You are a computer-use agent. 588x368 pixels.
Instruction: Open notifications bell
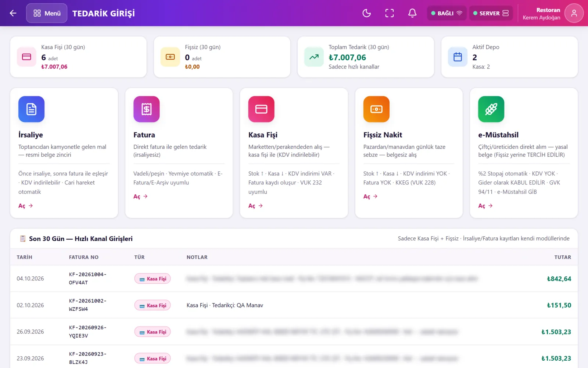pyautogui.click(x=412, y=13)
